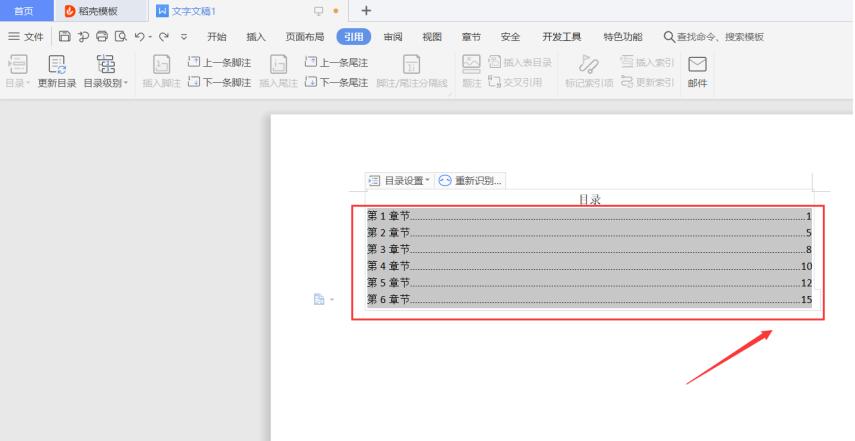Click the Print Preview icon in quick toolbar
The height and width of the screenshot is (441, 855).
click(120, 37)
